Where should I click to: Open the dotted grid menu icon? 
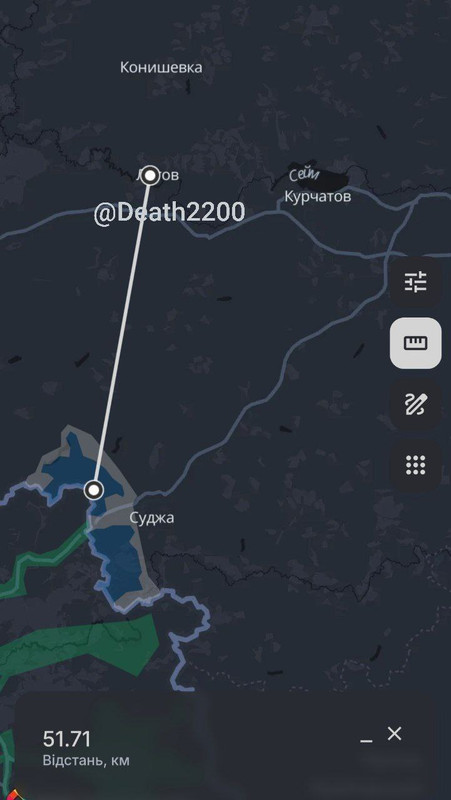415,466
